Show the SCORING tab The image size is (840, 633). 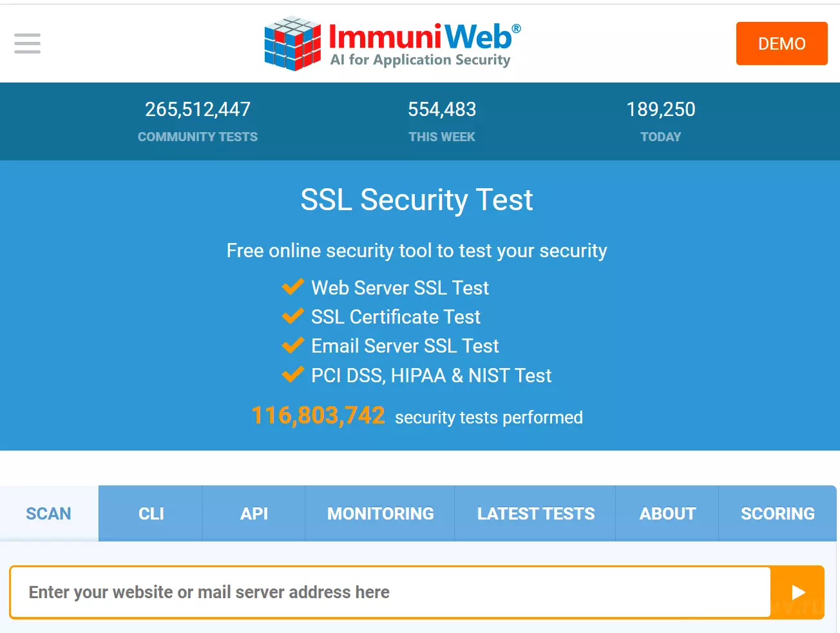coord(778,514)
